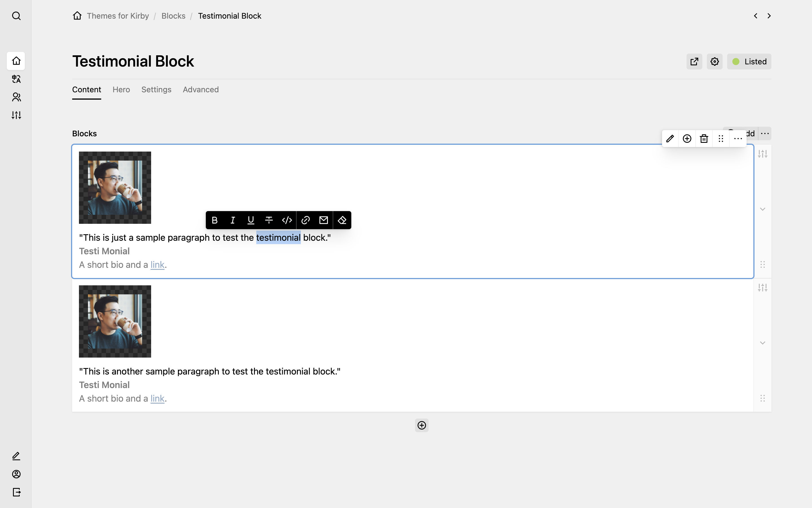Open more options in block toolbar
Image resolution: width=812 pixels, height=508 pixels.
(x=738, y=138)
